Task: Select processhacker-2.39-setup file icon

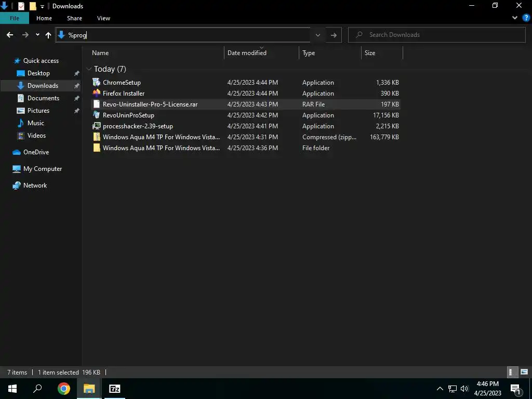Action: [97, 126]
